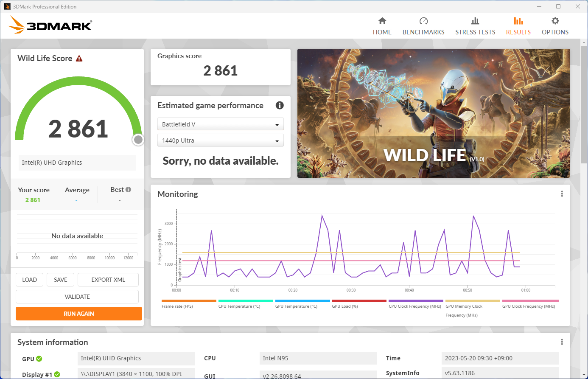Click the RUN AGAIN button
The image size is (588, 379).
tap(78, 313)
